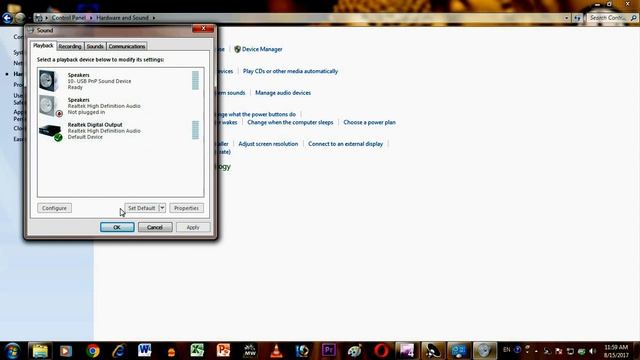This screenshot has width=640, height=360.
Task: Show hidden system tray icons
Action: pos(536,351)
